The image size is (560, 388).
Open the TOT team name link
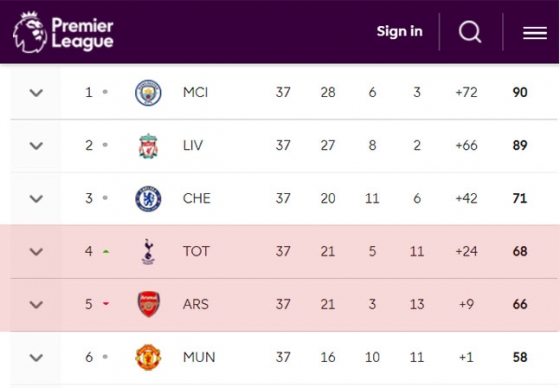click(196, 251)
